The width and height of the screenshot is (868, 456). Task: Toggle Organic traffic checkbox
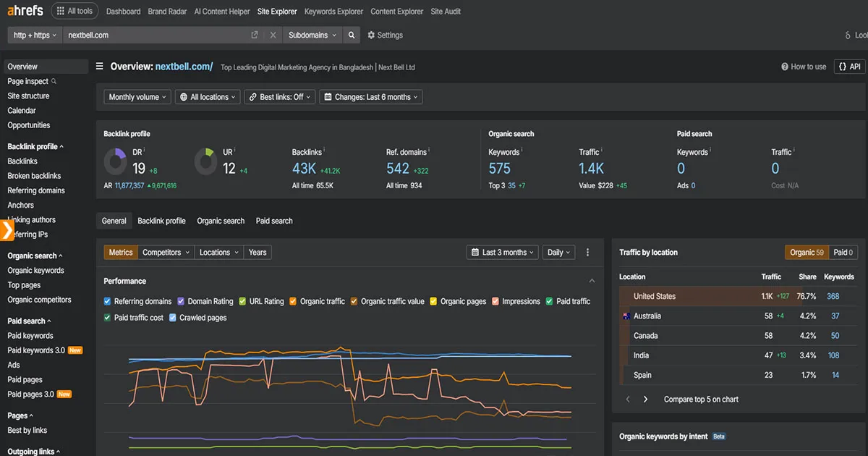coord(293,301)
